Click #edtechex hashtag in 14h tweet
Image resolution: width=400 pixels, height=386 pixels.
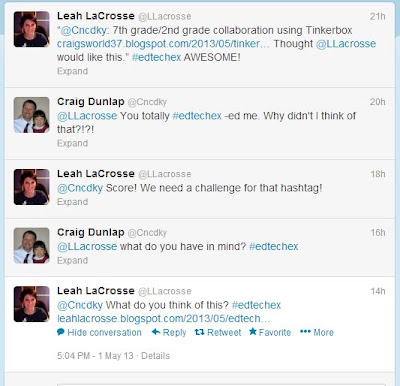[256, 305]
